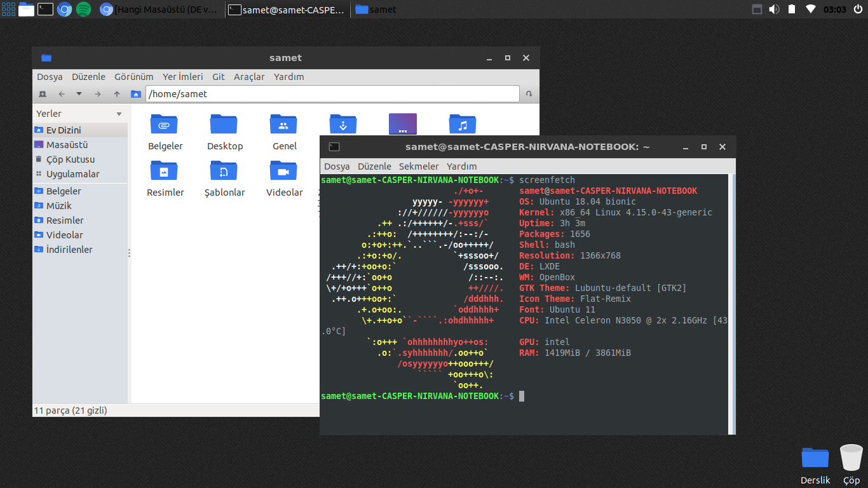Select the Videolar bookmark in sidebar
The height and width of the screenshot is (488, 868).
pyautogui.click(x=80, y=234)
